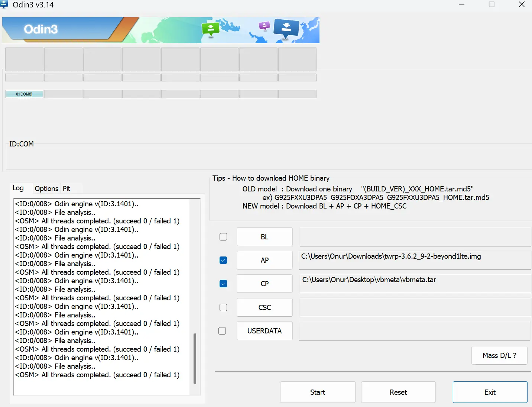Uncheck the CP checkbox

(x=223, y=284)
